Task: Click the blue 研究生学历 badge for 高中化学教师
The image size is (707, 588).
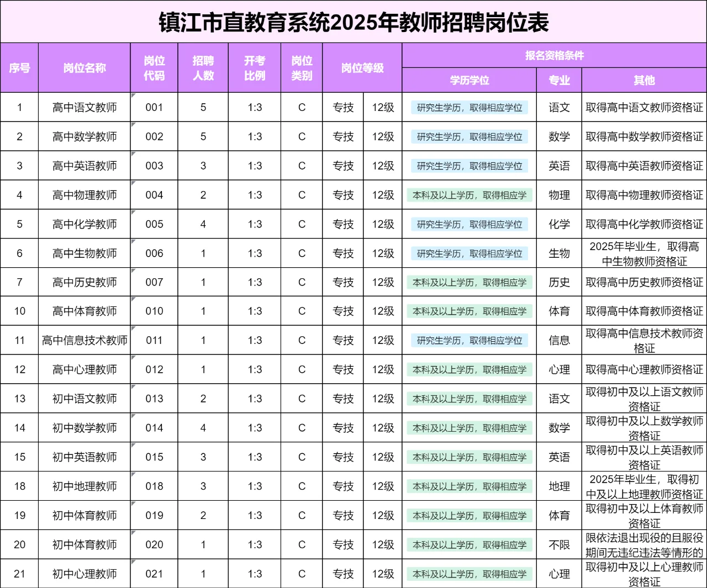Action: (x=469, y=224)
